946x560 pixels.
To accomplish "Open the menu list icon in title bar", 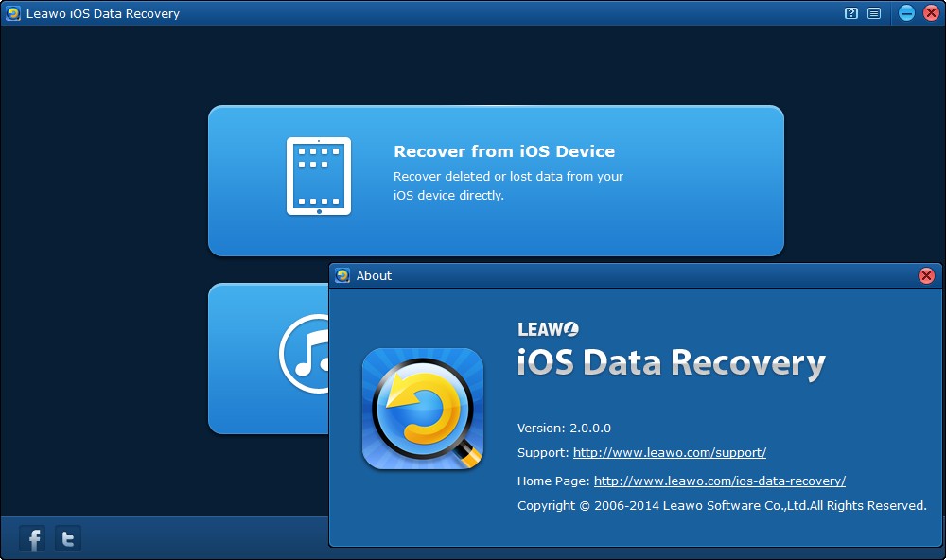I will point(874,13).
